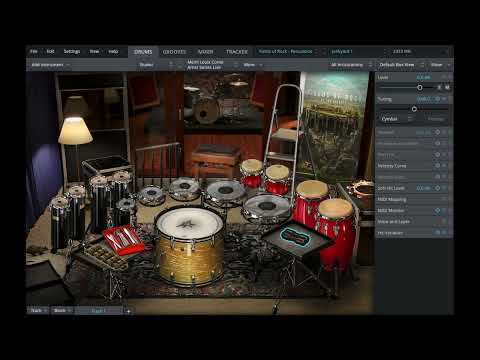Click the Soft Hit Level value field
The height and width of the screenshot is (360, 480).
click(x=424, y=188)
